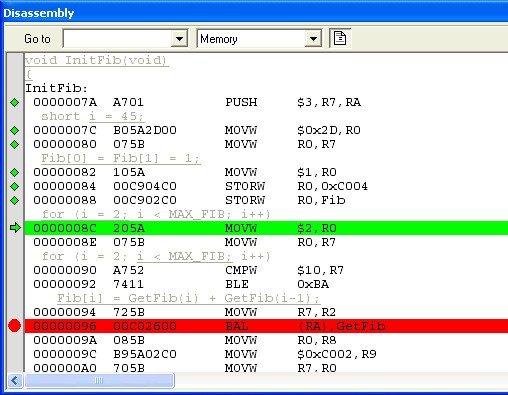Click address 00000080 row MOVW R0, R7

point(184,144)
